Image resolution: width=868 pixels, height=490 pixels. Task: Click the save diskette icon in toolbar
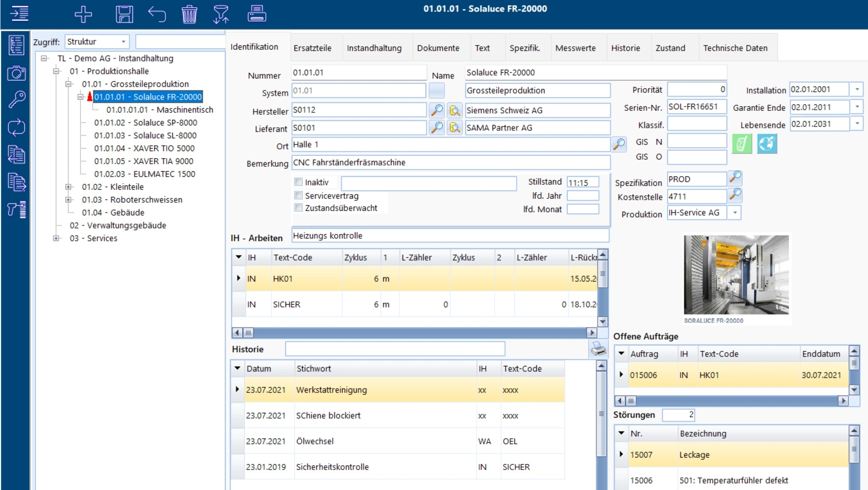click(124, 14)
